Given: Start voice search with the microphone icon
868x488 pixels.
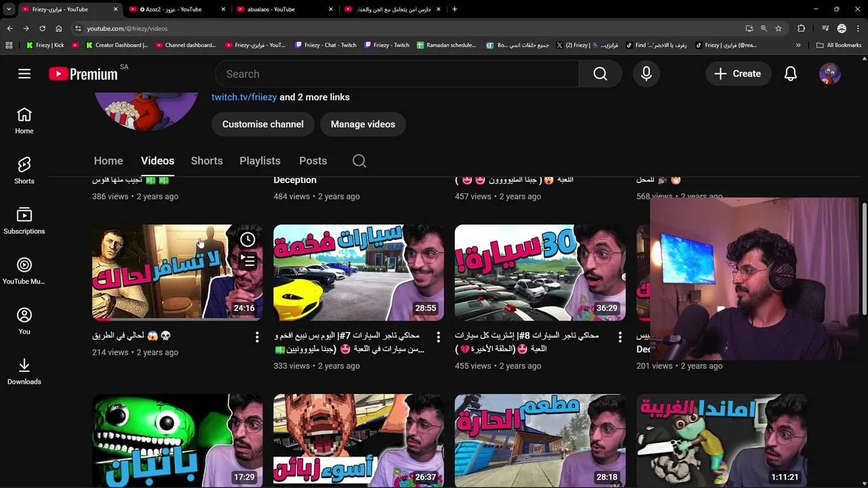Looking at the screenshot, I should coord(646,74).
